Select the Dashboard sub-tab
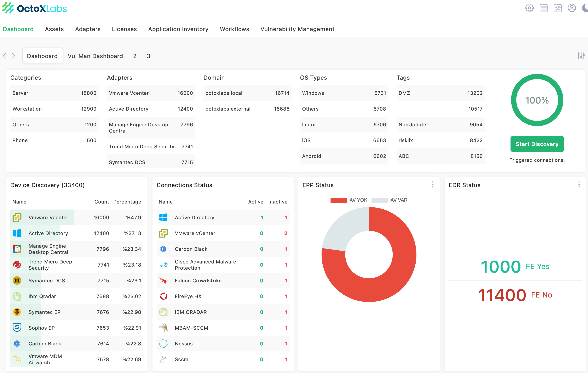 pos(42,56)
